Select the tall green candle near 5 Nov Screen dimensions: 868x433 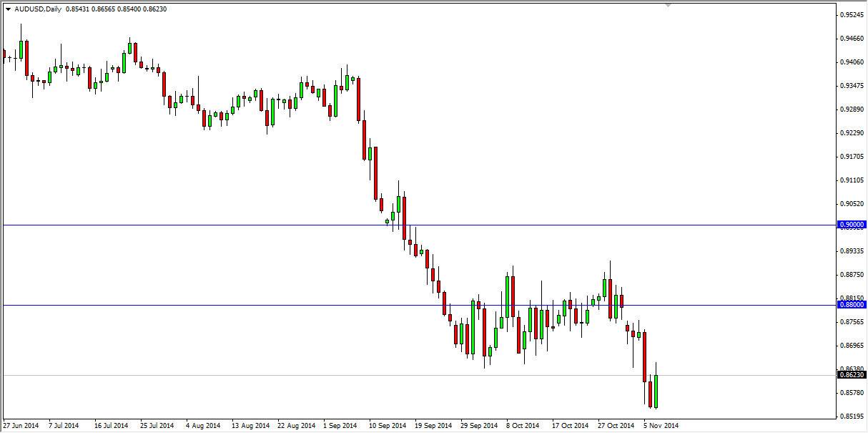pos(655,390)
